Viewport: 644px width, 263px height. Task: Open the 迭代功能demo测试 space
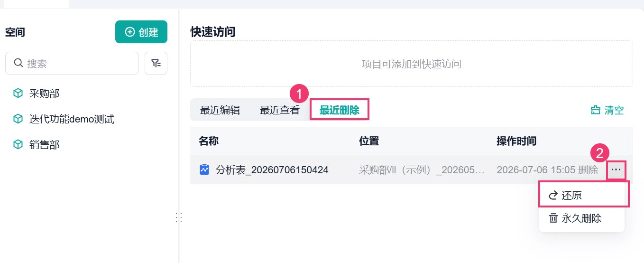(x=72, y=119)
